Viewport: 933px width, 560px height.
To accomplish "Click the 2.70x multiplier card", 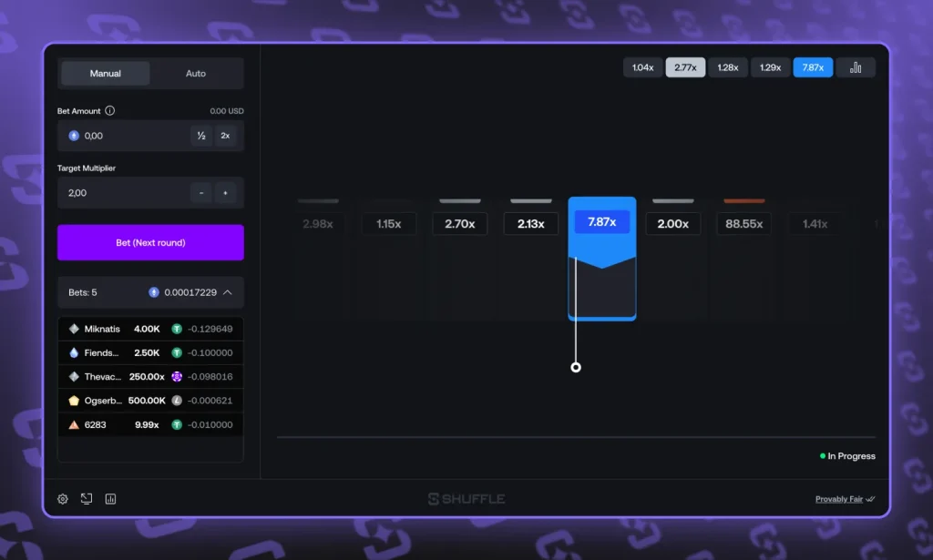I will pyautogui.click(x=460, y=224).
